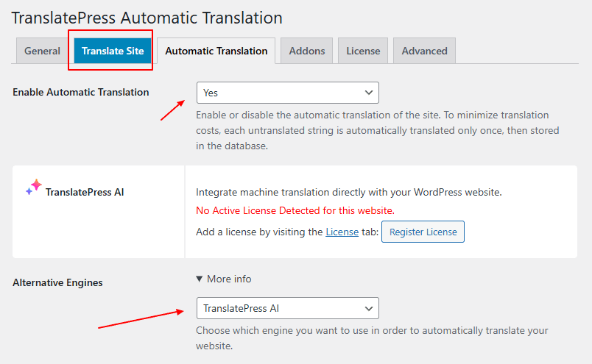The width and height of the screenshot is (592, 364).
Task: Open the Advanced tab
Action: (x=424, y=51)
